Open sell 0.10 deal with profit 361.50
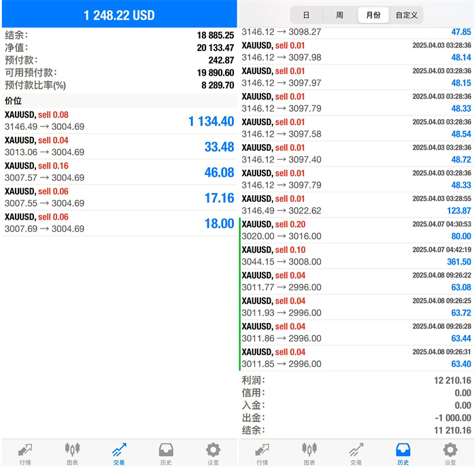476x467 pixels. click(x=356, y=256)
